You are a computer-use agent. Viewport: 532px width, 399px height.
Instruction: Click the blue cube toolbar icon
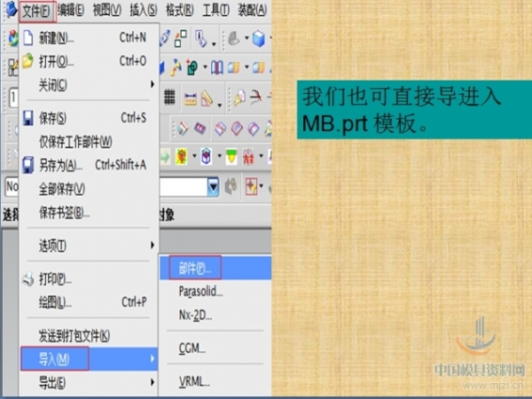click(x=259, y=39)
